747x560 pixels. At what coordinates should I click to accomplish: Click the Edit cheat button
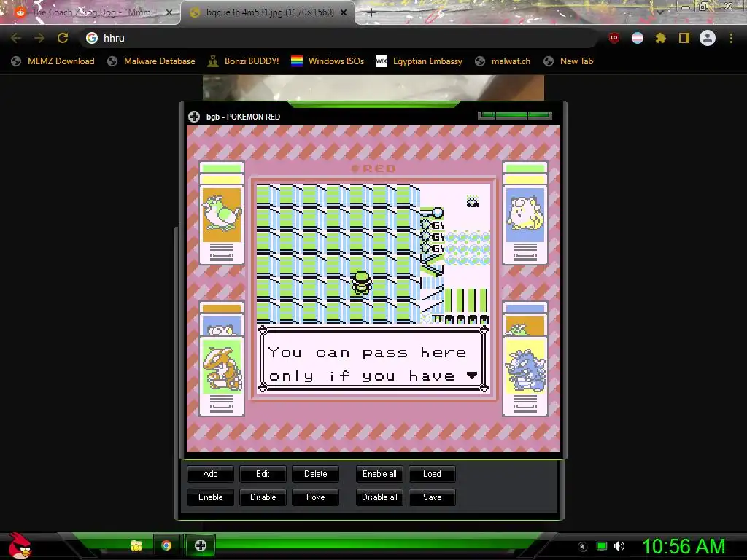point(263,474)
